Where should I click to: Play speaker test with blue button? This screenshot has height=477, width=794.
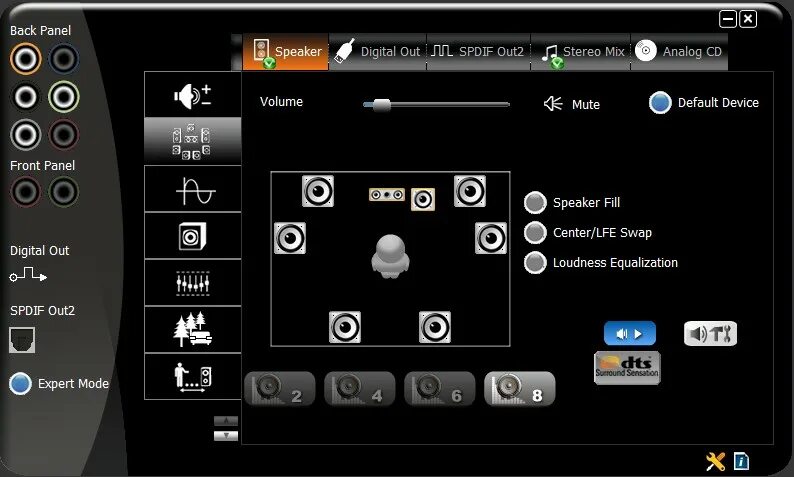coord(630,334)
